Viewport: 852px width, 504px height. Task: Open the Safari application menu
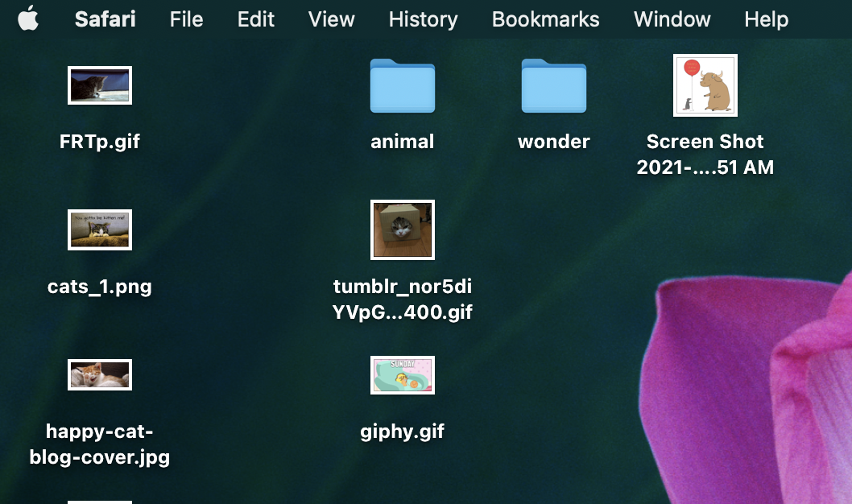105,19
